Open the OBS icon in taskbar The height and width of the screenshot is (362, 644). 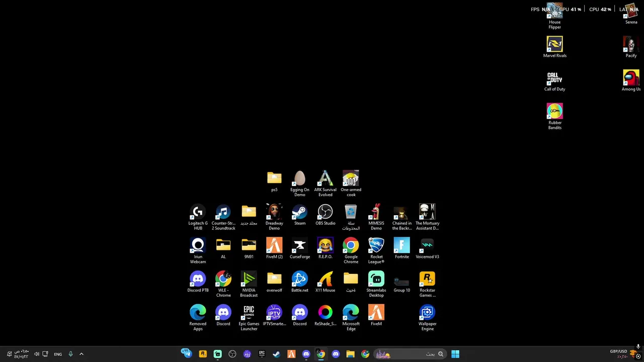[x=232, y=354]
